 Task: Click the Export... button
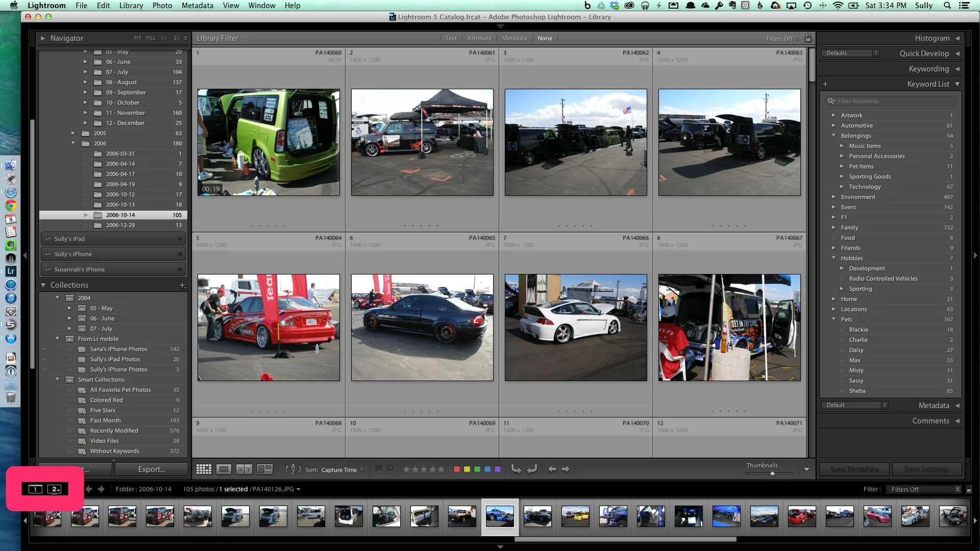(x=151, y=469)
